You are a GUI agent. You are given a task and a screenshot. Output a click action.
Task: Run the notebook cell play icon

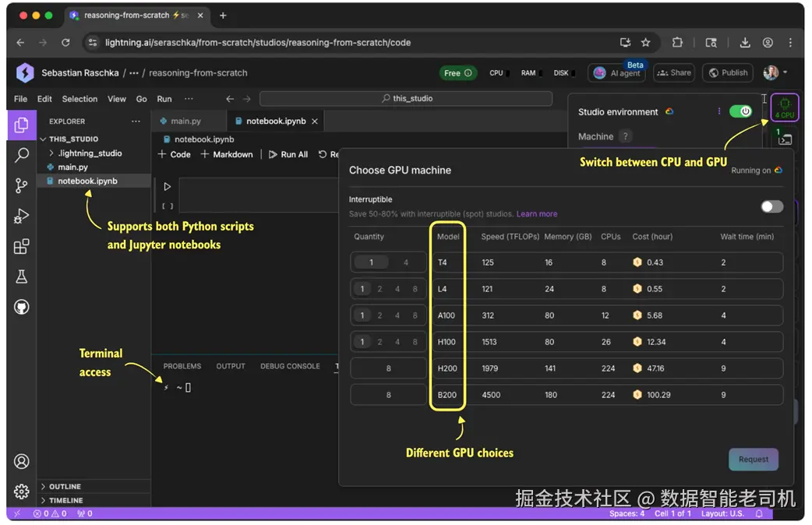[168, 186]
